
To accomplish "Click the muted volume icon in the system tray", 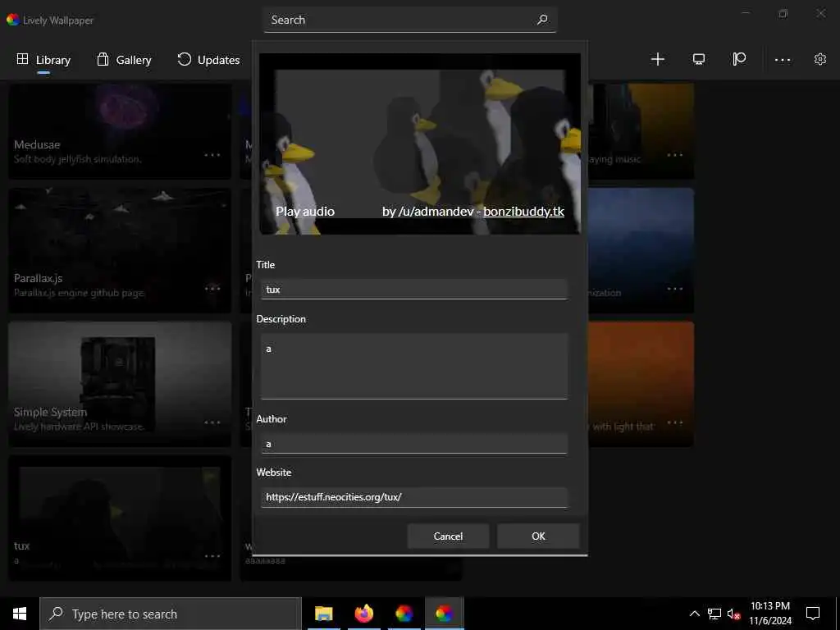I will tap(733, 614).
